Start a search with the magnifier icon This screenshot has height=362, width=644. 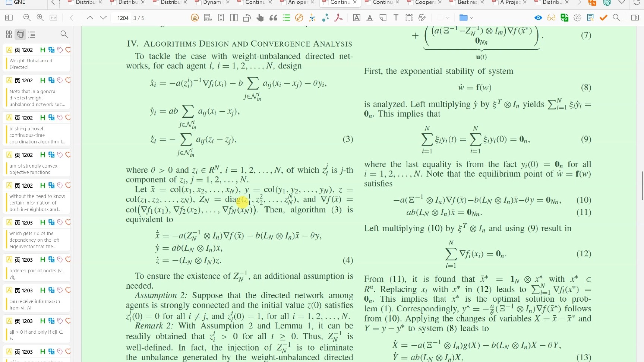(x=616, y=18)
